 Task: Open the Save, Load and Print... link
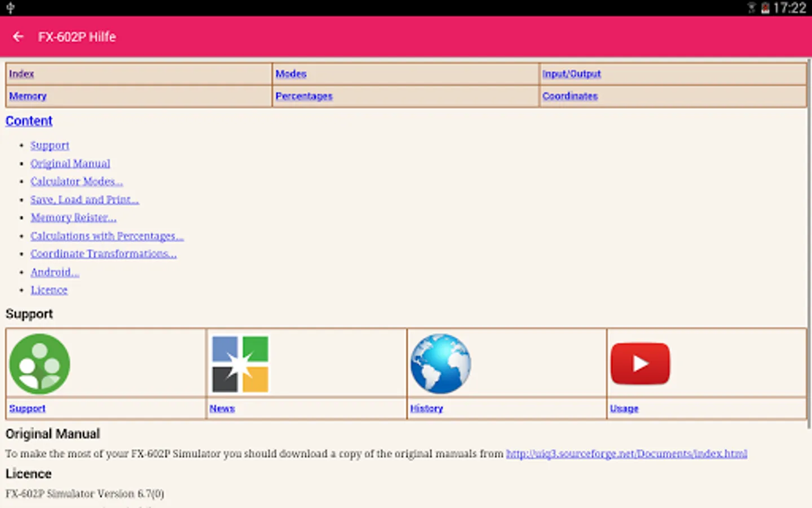(x=85, y=200)
